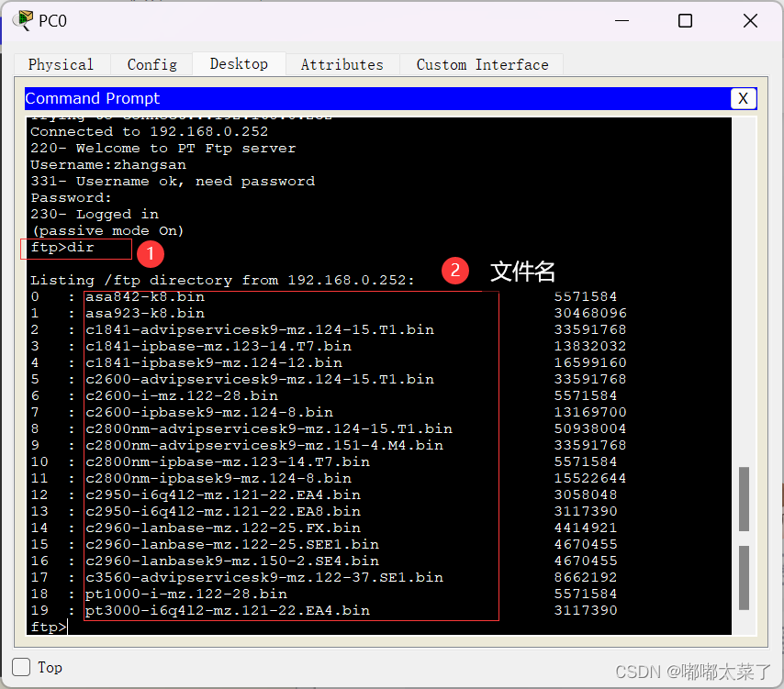This screenshot has width=784, height=689.
Task: Select the Desktop tab
Action: click(x=239, y=63)
